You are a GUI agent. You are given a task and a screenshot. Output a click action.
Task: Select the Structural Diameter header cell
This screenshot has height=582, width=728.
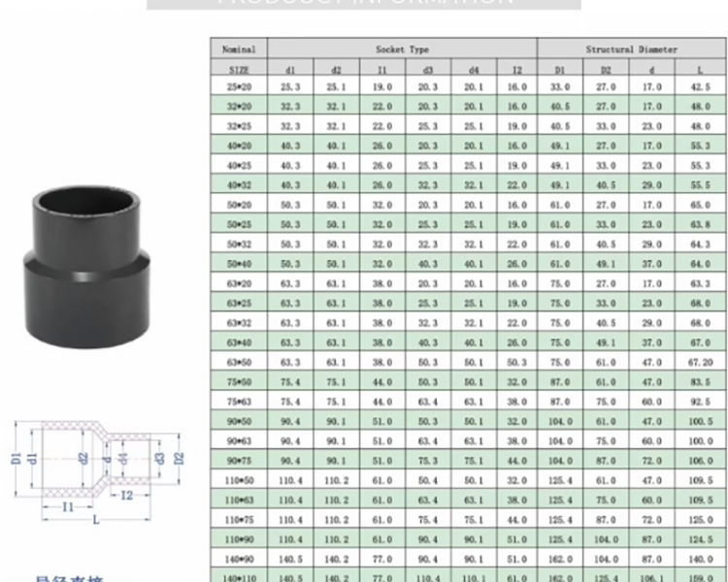tap(631, 48)
